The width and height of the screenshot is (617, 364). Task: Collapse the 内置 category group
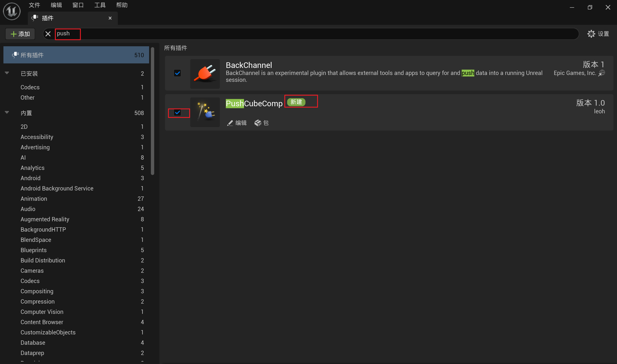[x=7, y=112]
